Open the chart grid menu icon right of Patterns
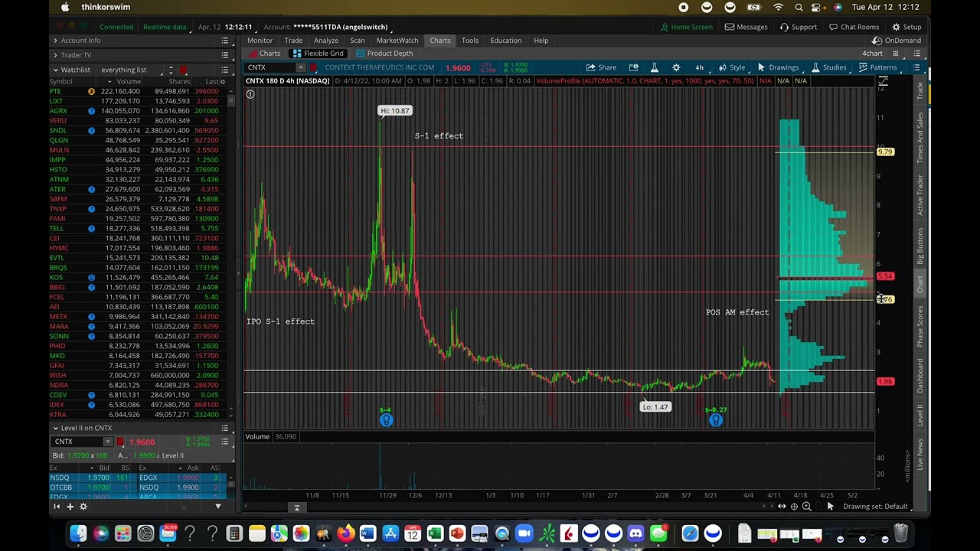The image size is (980, 551). click(917, 67)
